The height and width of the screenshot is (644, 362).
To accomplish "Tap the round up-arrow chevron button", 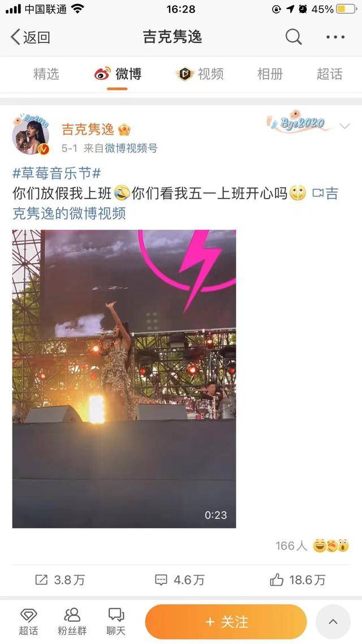I will pos(333,621).
